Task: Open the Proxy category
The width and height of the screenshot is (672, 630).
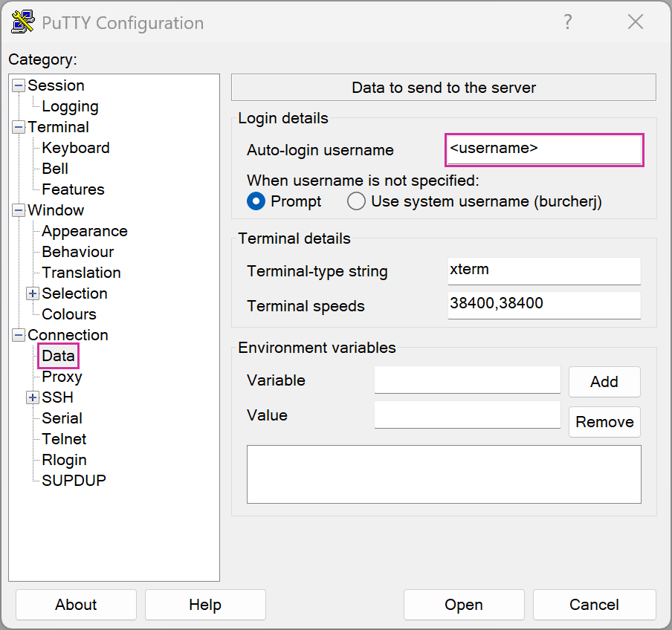Action: [62, 377]
